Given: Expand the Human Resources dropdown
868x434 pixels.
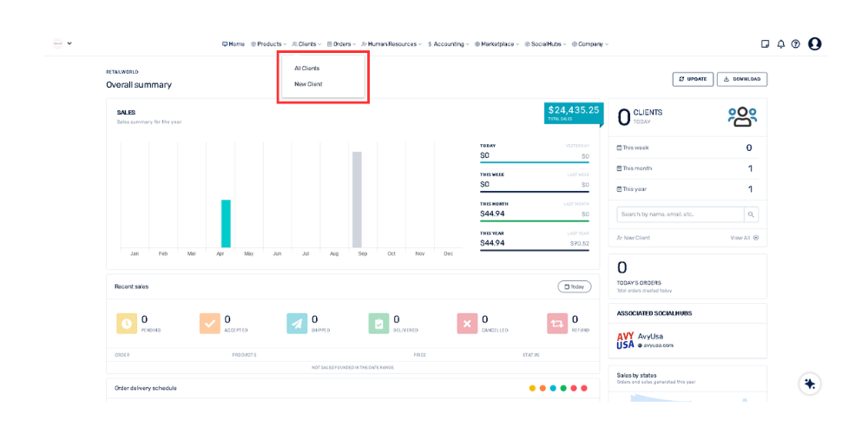Looking at the screenshot, I should (x=391, y=43).
